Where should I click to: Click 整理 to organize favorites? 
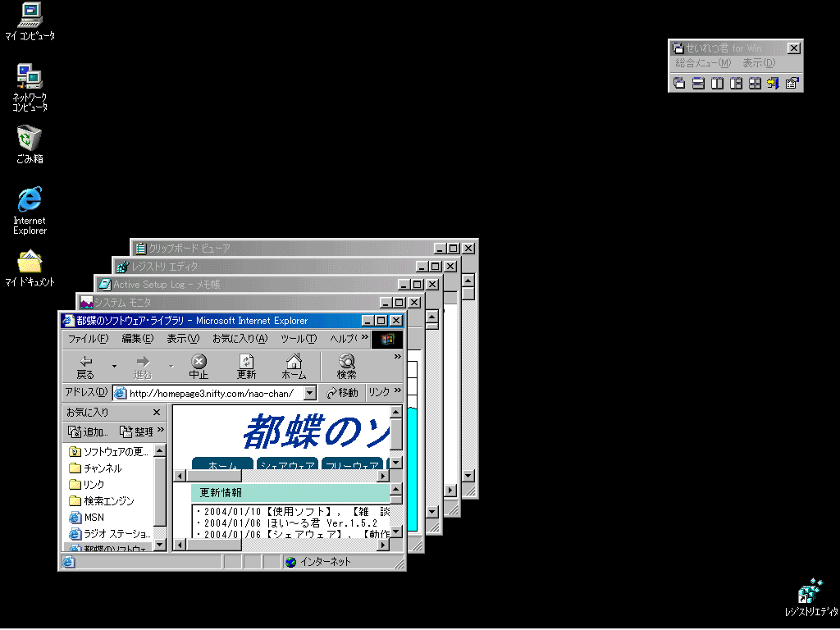(137, 431)
